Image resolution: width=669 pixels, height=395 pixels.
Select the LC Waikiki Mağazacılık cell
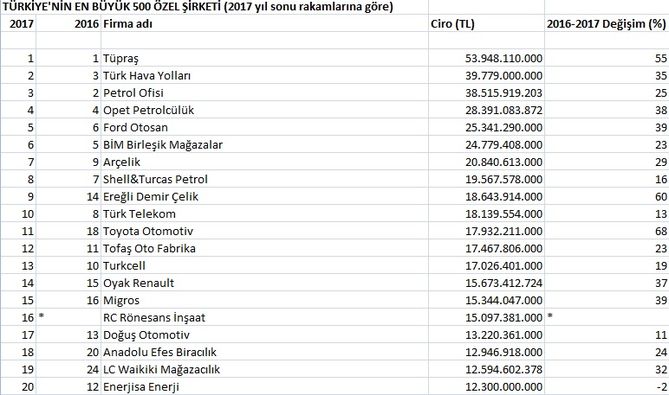tap(265, 369)
